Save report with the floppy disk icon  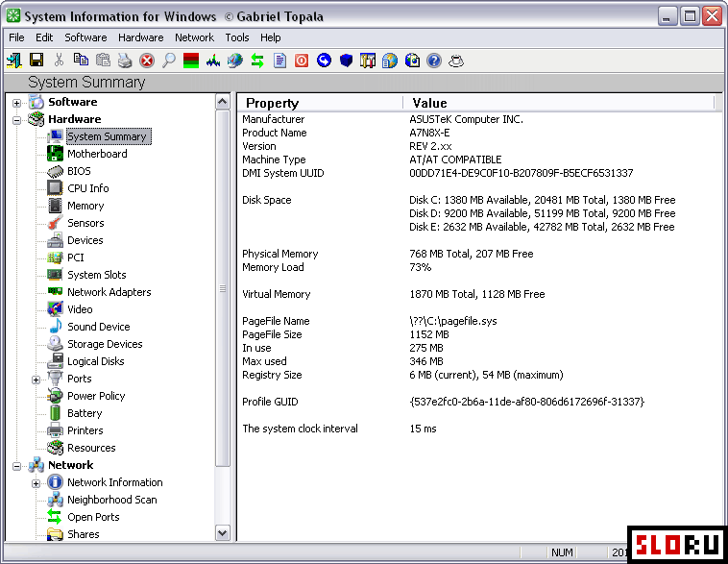36,60
